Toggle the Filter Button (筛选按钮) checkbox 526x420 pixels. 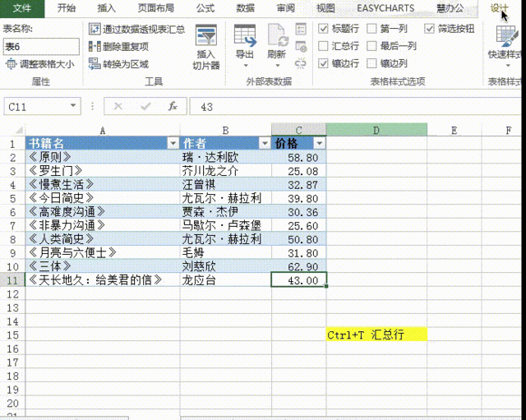[429, 29]
